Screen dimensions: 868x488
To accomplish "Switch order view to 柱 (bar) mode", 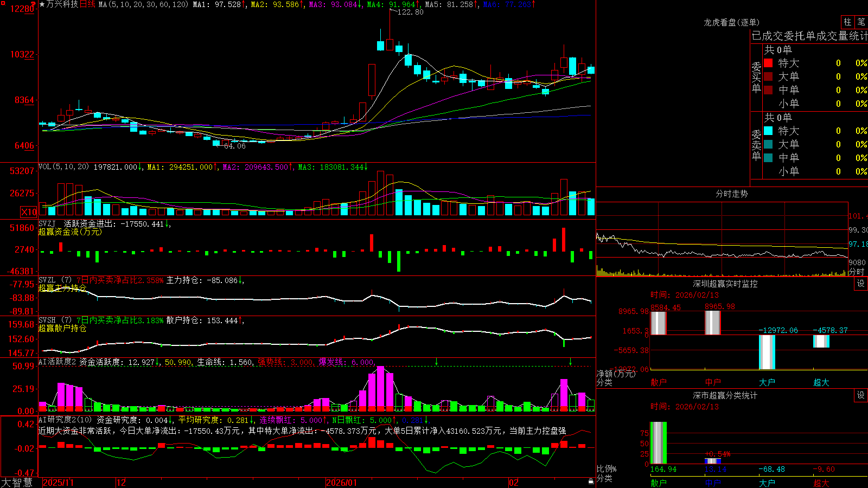I will click(847, 22).
